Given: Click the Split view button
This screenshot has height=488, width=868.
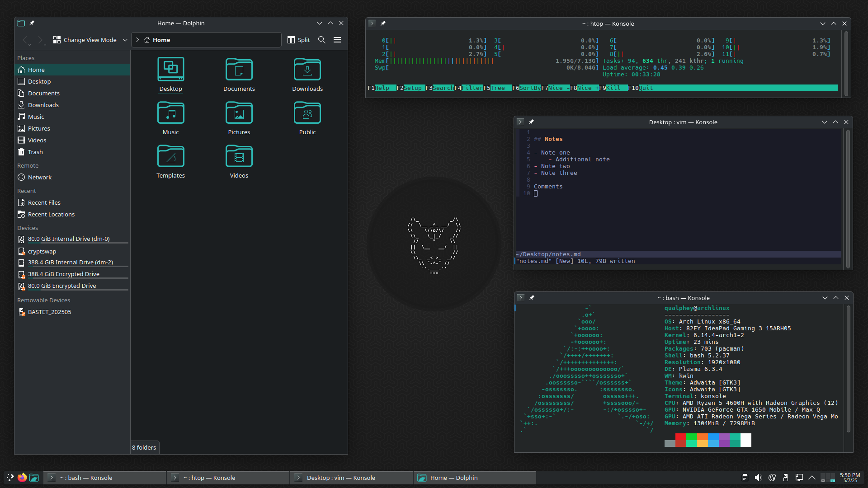Looking at the screenshot, I should point(298,40).
